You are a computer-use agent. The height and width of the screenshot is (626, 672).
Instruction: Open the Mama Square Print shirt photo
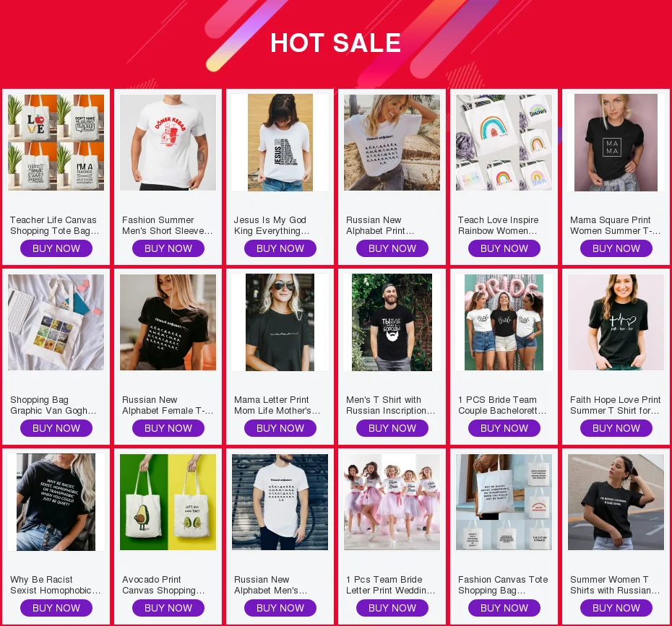tap(616, 142)
